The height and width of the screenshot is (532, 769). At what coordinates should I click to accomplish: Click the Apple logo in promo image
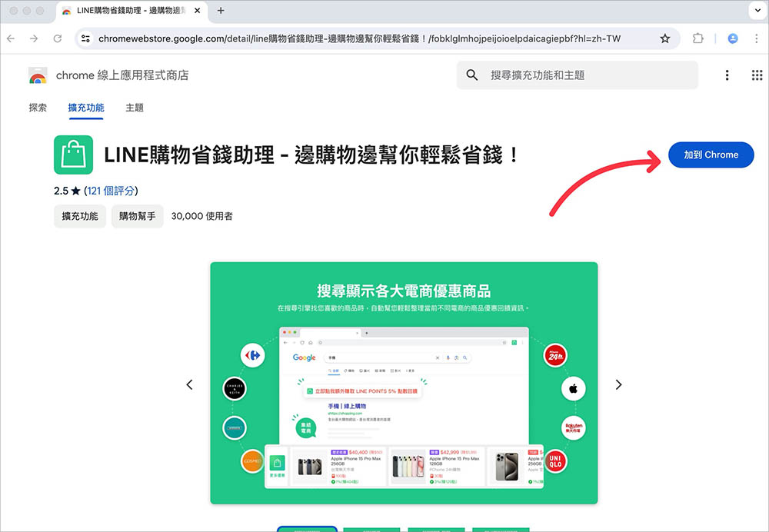pyautogui.click(x=574, y=389)
